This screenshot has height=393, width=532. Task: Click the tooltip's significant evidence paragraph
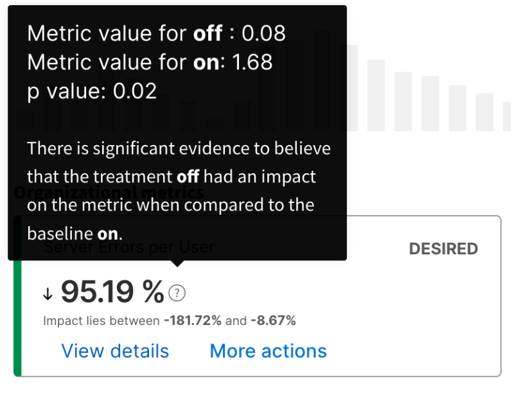(x=179, y=191)
